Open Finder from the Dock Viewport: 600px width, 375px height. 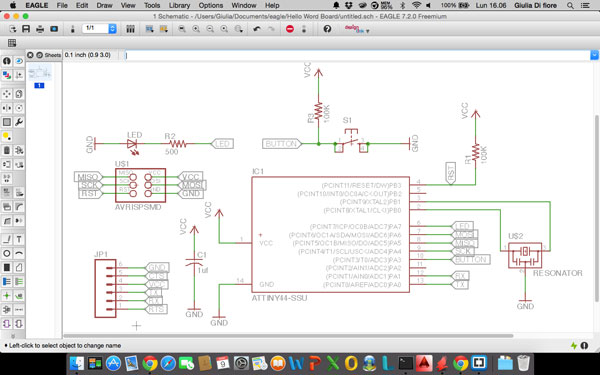coord(77,363)
